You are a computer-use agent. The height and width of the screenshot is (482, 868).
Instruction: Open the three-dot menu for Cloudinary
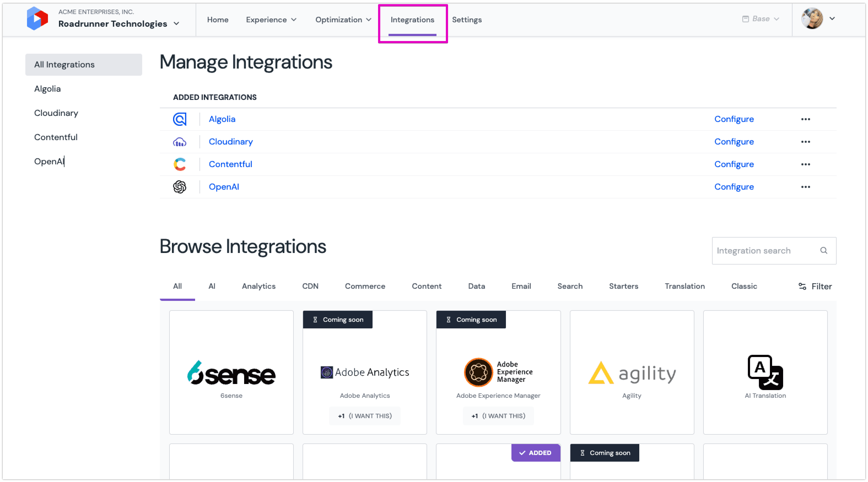(806, 142)
